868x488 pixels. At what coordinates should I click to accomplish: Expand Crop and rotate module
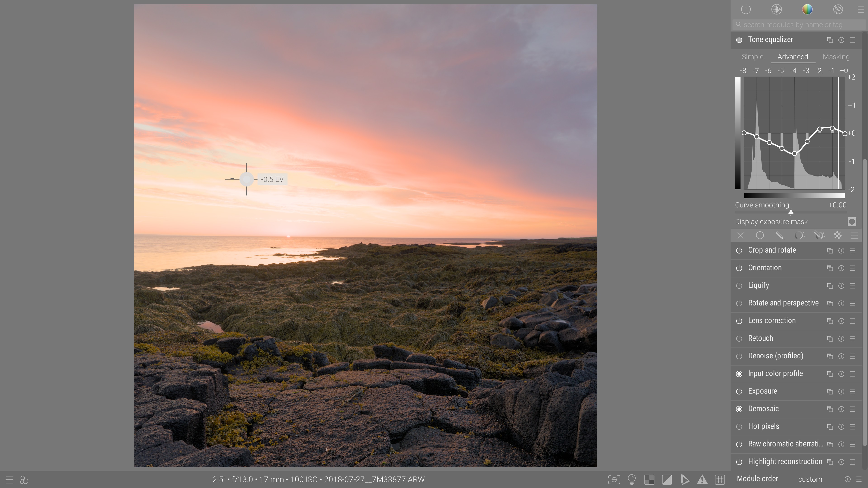tap(772, 250)
